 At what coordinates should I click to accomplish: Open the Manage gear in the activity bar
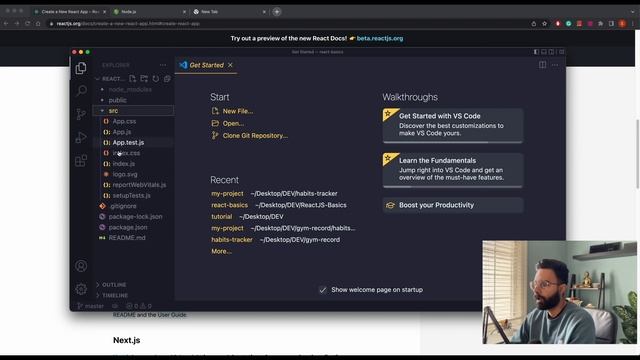click(x=81, y=289)
